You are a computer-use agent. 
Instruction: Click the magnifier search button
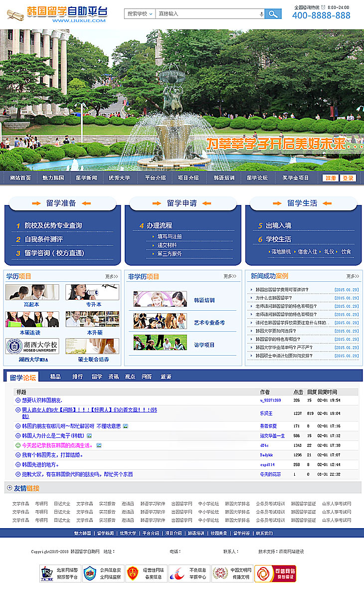pos(272,14)
